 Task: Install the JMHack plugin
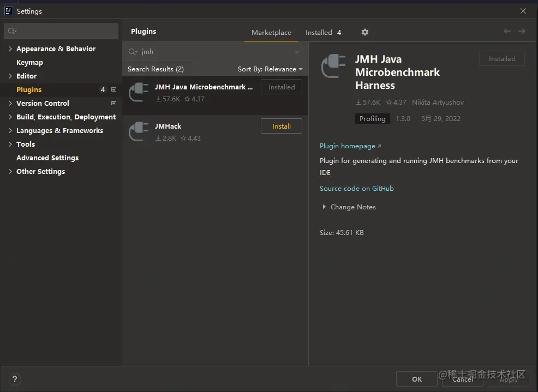[282, 126]
